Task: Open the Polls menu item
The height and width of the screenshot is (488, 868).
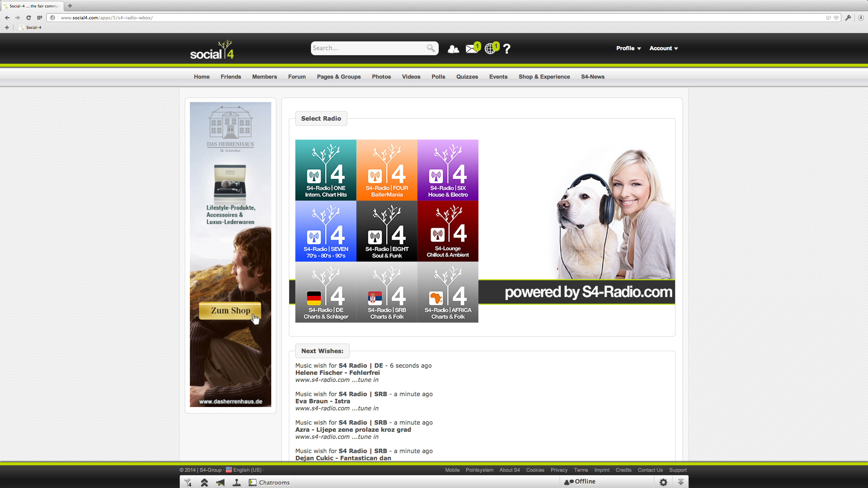Action: coord(438,77)
